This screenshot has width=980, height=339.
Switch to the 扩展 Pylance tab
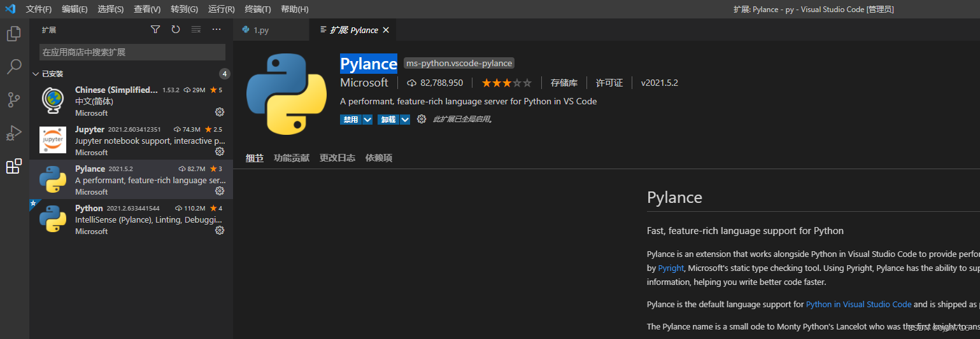pyautogui.click(x=353, y=30)
